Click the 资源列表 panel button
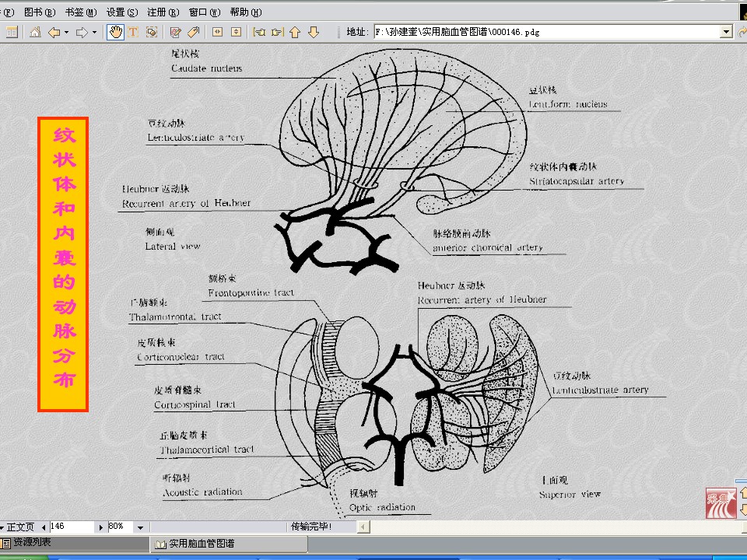 [31, 543]
